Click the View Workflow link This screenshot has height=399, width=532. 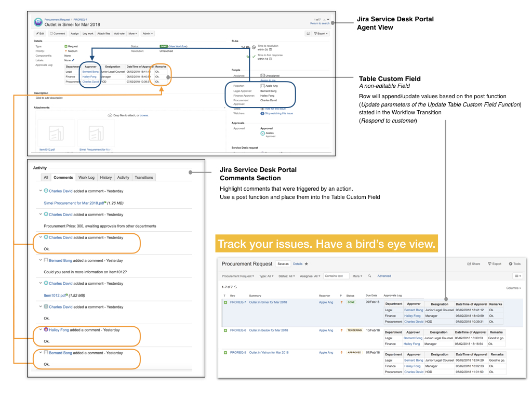178,46
